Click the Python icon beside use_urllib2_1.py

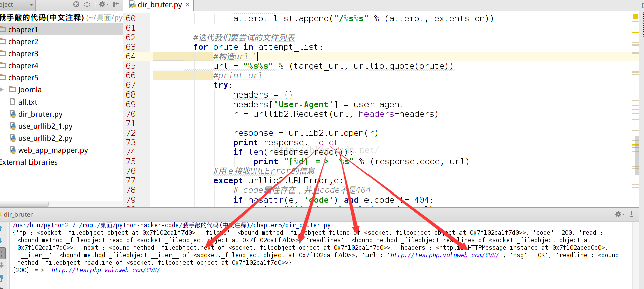[x=13, y=126]
